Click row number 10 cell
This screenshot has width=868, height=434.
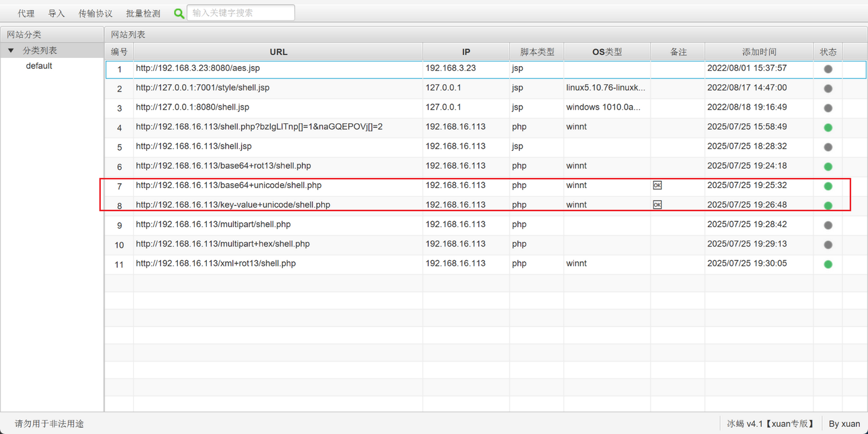119,244
